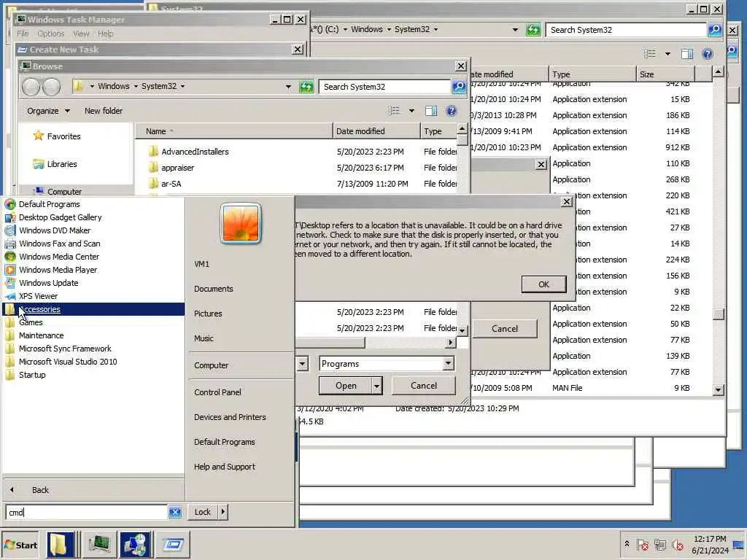Image resolution: width=747 pixels, height=560 pixels.
Task: Open Music from Start menu
Action: click(x=204, y=338)
